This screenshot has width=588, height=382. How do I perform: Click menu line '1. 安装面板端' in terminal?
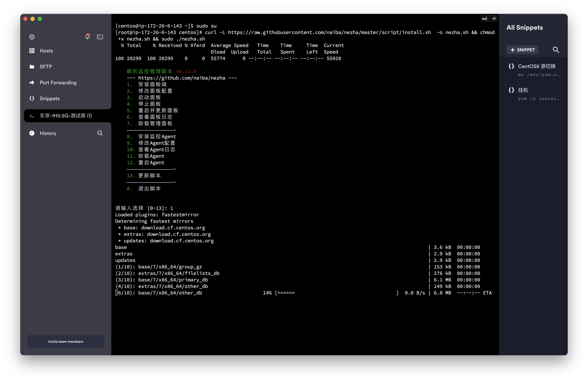pyautogui.click(x=146, y=84)
